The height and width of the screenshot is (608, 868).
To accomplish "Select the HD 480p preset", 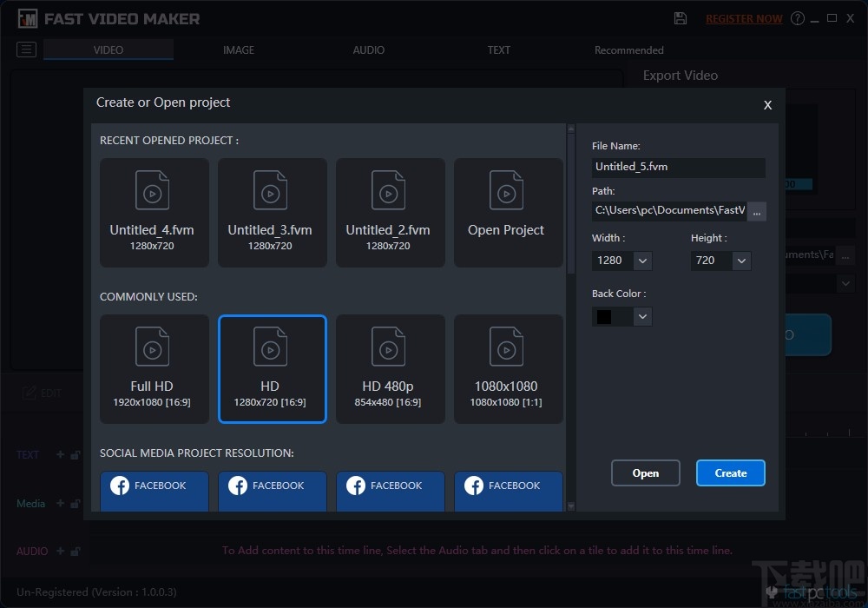I will (x=391, y=369).
